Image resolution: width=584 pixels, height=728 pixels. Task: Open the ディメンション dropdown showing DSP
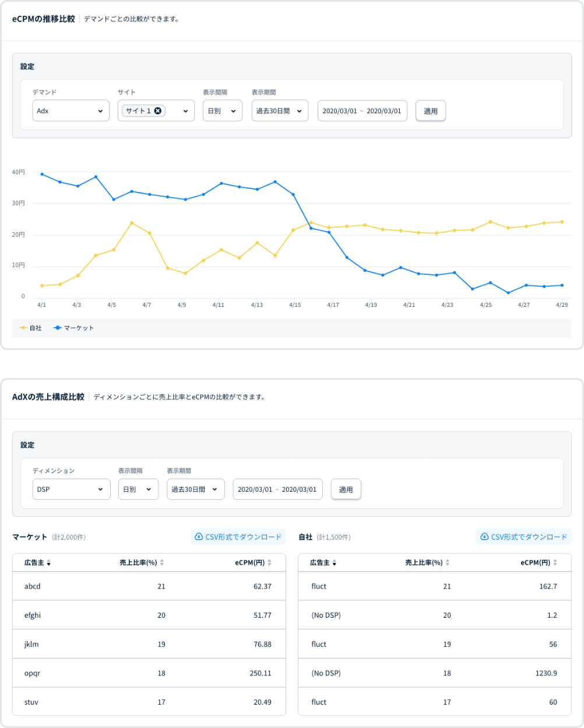click(71, 489)
